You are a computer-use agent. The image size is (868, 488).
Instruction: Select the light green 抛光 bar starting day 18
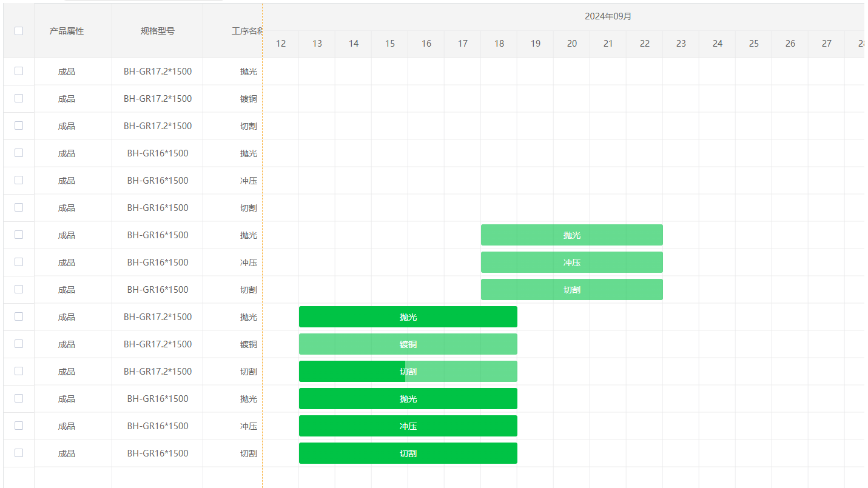572,235
